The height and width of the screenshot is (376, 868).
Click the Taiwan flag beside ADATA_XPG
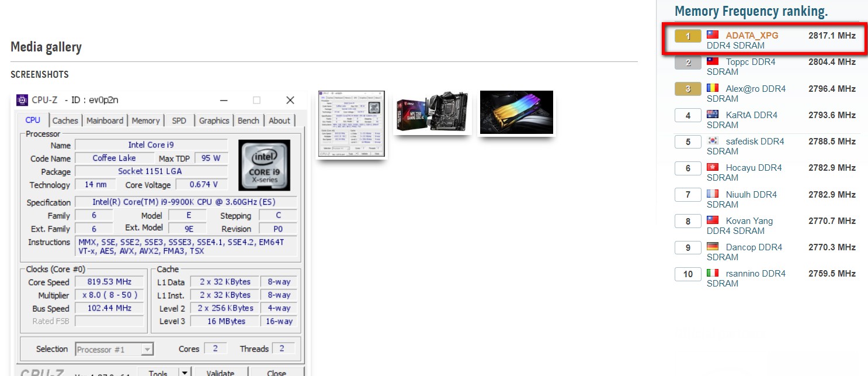pos(713,35)
